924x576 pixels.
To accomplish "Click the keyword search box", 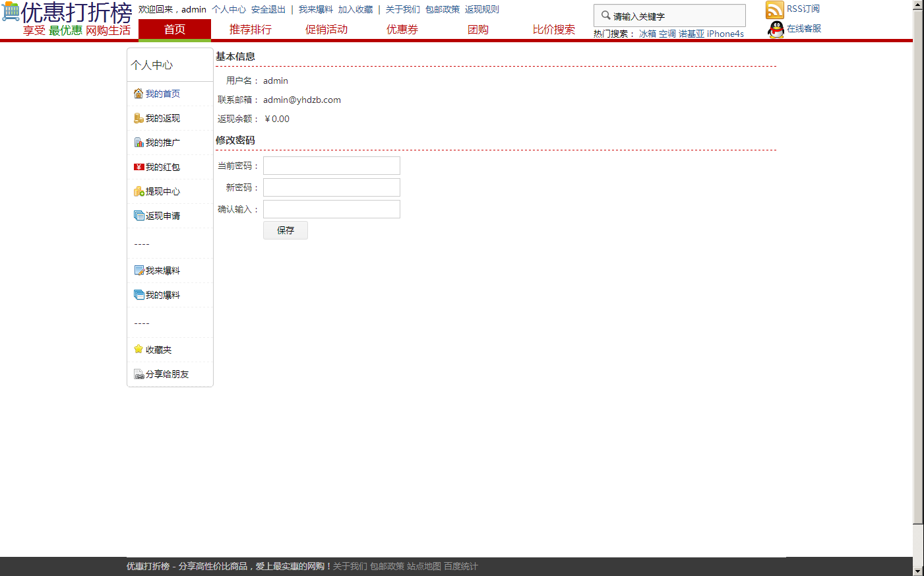I will [669, 15].
